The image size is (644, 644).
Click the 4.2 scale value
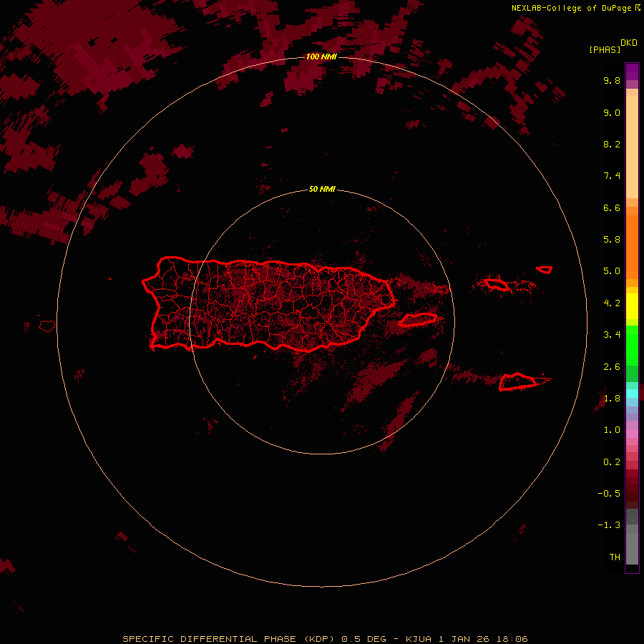[612, 303]
